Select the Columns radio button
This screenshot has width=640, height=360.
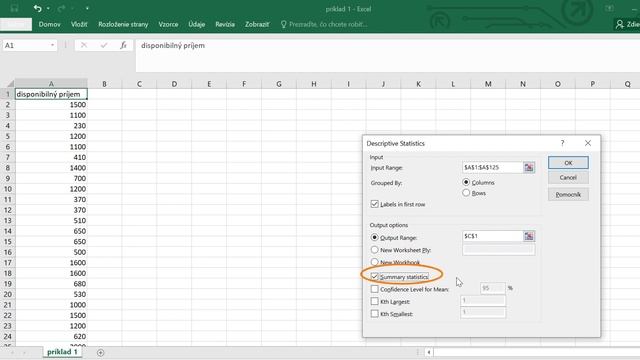click(x=466, y=182)
